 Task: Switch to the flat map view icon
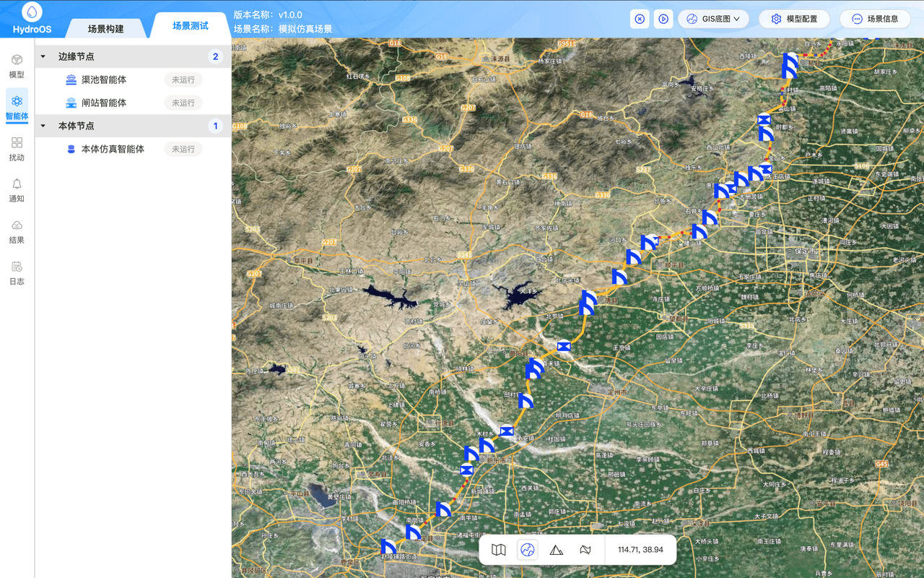tap(499, 550)
